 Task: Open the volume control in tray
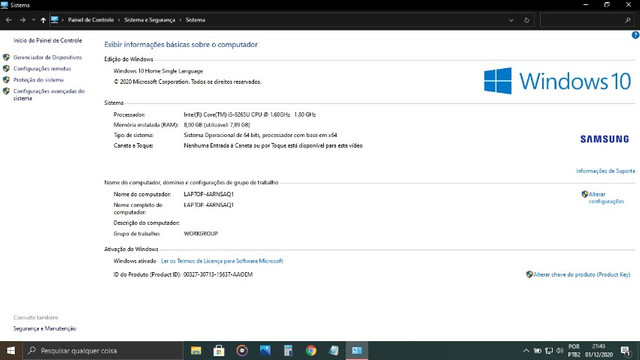click(x=560, y=351)
